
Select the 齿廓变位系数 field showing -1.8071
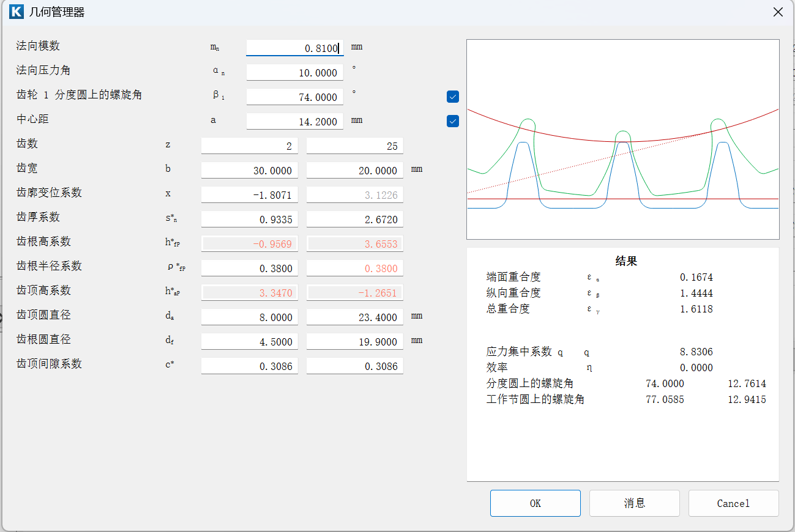tap(249, 194)
